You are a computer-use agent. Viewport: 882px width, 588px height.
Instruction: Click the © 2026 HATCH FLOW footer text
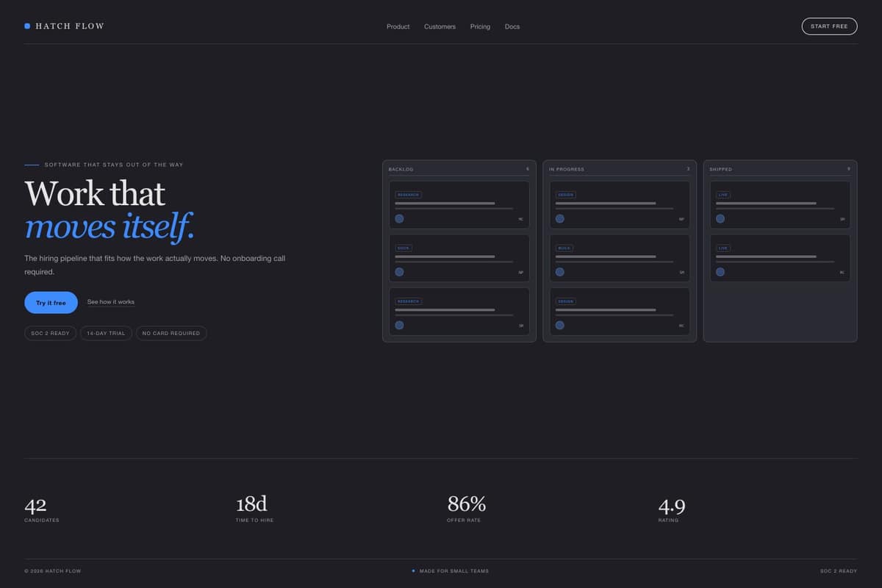[53, 571]
